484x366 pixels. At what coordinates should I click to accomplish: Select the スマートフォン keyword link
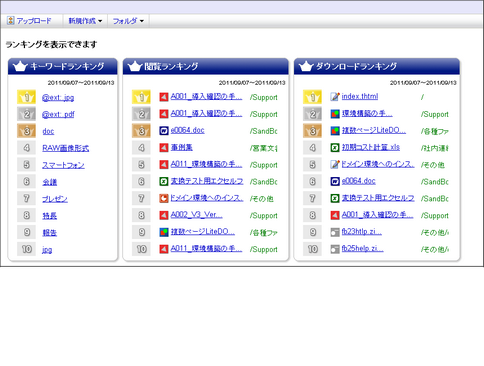coord(63,165)
